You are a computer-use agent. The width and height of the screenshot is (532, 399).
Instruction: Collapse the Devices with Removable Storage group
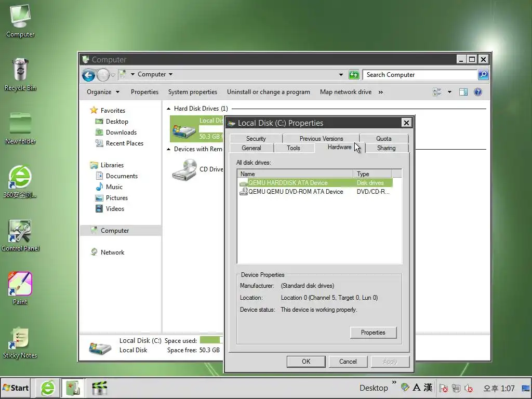coord(169,149)
